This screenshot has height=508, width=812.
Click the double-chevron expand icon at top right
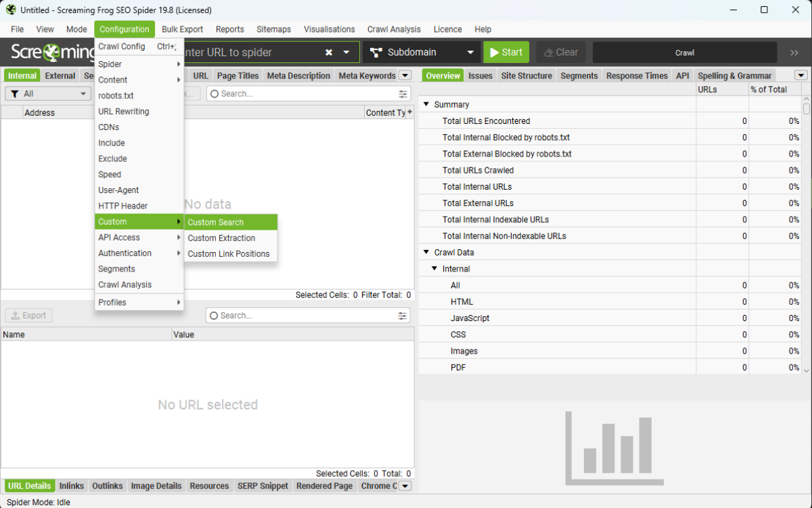[x=794, y=53]
